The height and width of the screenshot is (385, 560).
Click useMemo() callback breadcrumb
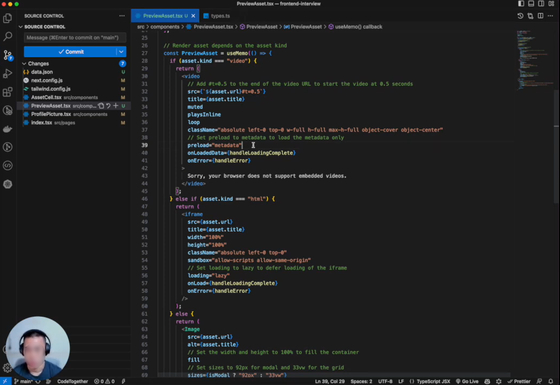pyautogui.click(x=355, y=27)
